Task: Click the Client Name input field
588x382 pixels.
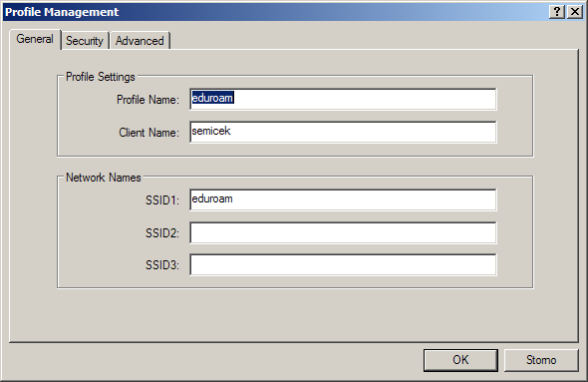Action: [x=343, y=132]
